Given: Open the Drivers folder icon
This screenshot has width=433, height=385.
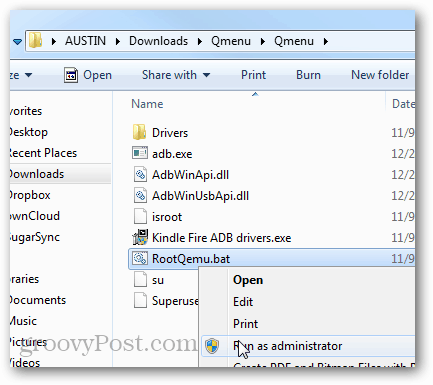Looking at the screenshot, I should coord(139,132).
